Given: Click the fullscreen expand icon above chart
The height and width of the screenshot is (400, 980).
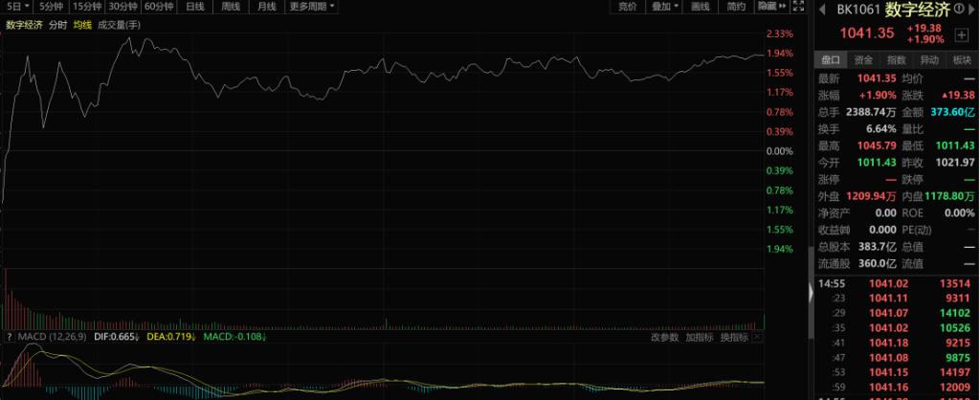Looking at the screenshot, I should [798, 7].
